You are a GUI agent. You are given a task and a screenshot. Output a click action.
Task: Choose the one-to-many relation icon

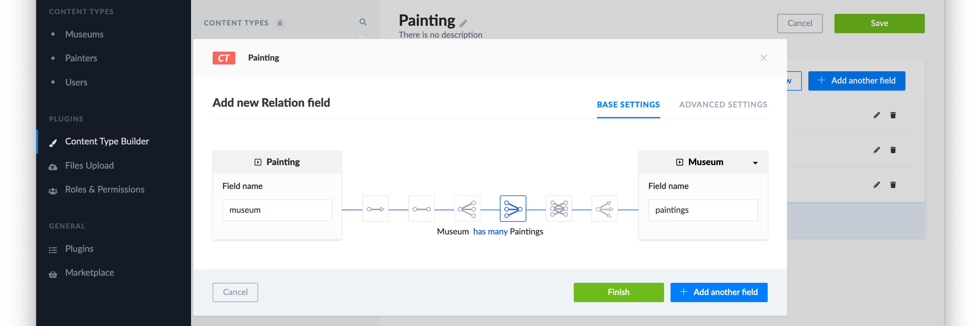point(467,209)
